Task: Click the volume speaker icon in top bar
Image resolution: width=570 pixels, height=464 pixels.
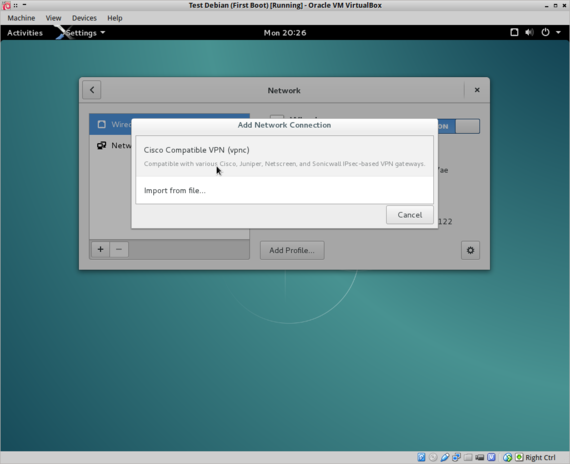Action: click(529, 32)
